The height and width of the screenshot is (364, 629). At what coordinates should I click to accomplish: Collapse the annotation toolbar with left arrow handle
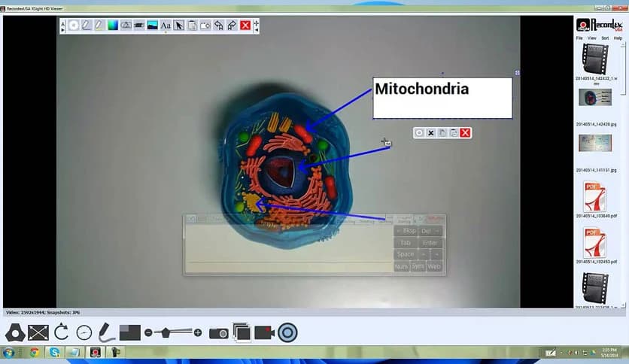click(x=257, y=31)
